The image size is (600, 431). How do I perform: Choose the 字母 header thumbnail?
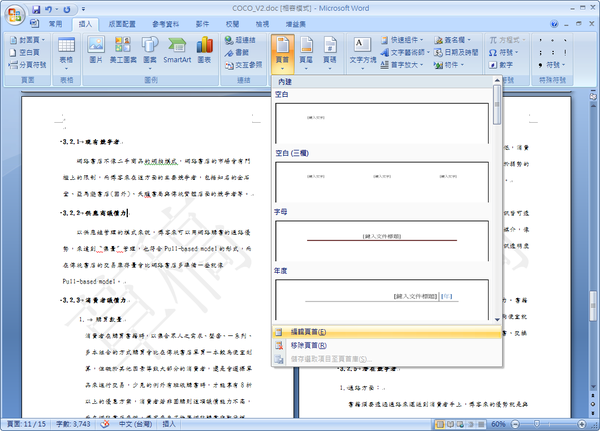coord(382,241)
